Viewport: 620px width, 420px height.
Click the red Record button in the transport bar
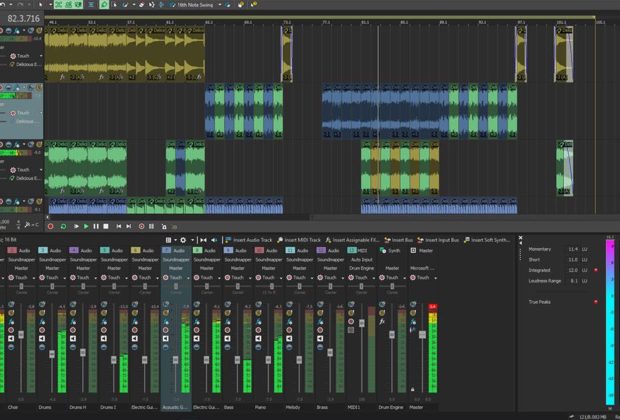[x=51, y=226]
